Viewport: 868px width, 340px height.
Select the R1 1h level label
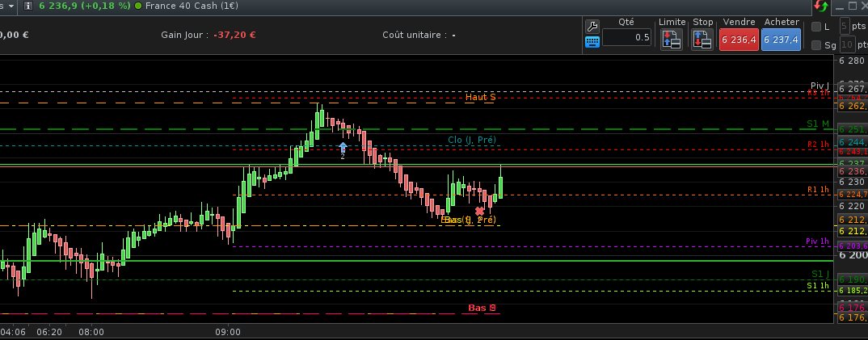(x=818, y=190)
